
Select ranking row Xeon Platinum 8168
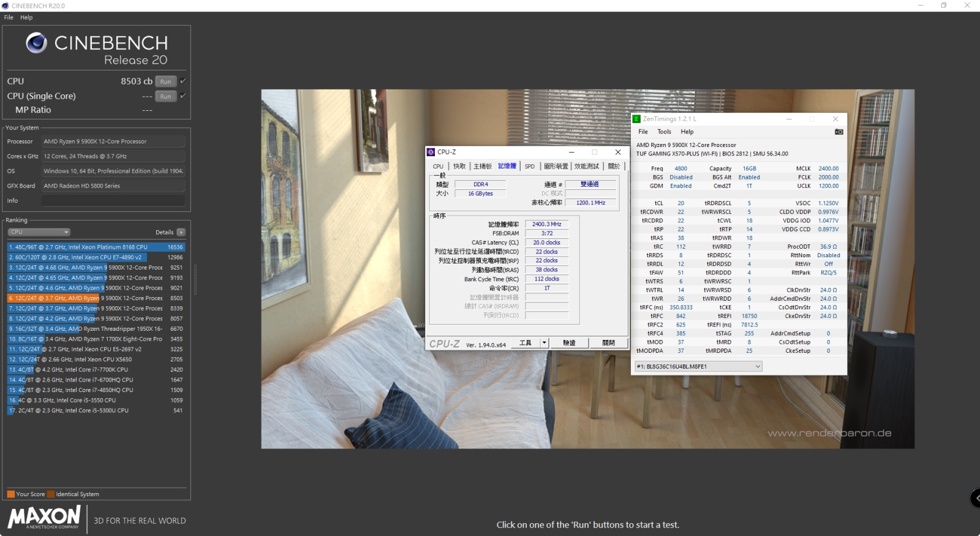pos(96,247)
